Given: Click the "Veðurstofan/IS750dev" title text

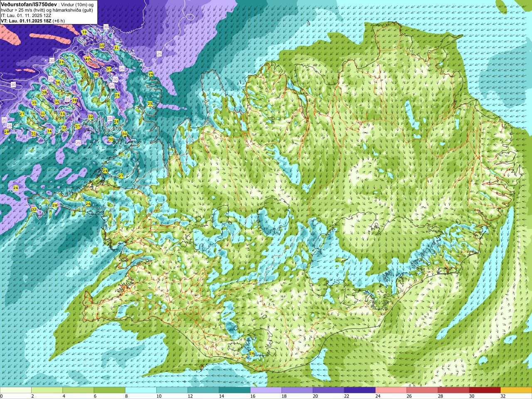Looking at the screenshot, I should click(29, 4).
